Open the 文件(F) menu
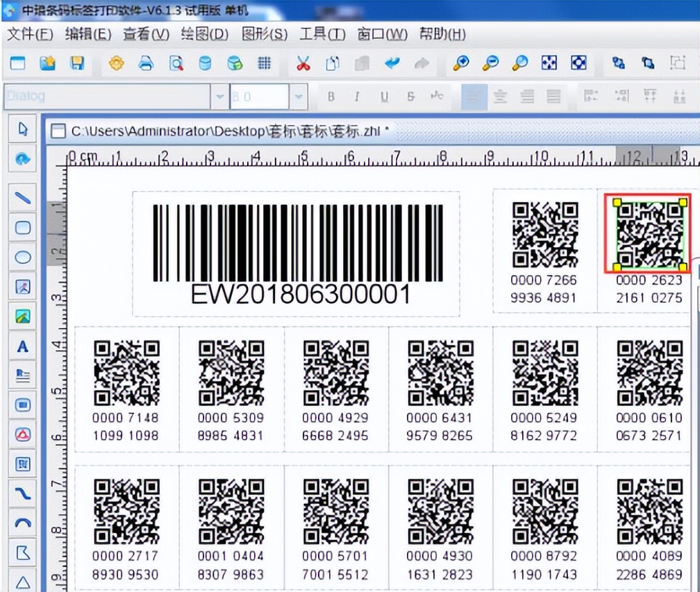 pos(31,34)
